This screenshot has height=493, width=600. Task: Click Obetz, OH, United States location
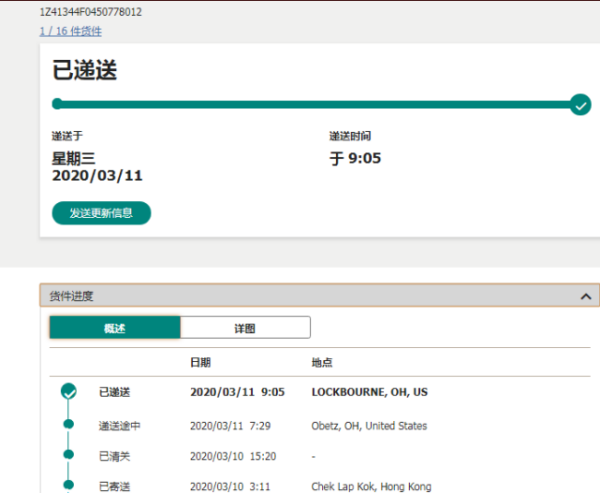click(369, 426)
